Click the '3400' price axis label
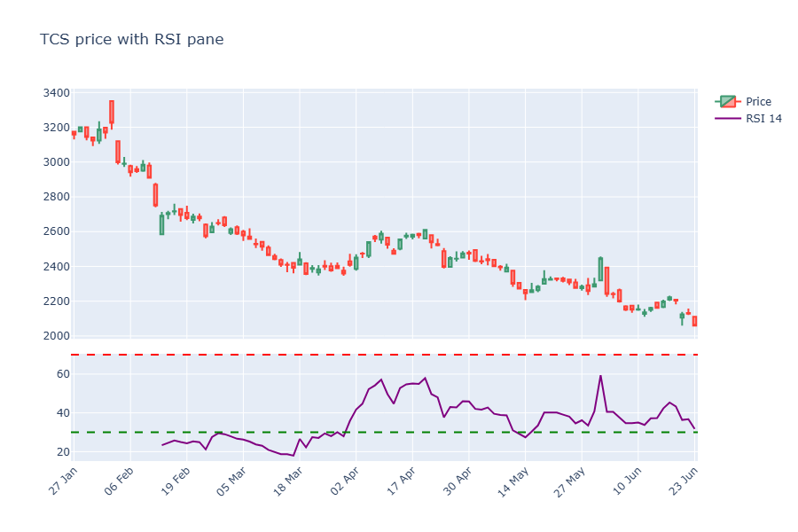This screenshot has width=798, height=532. (57, 92)
